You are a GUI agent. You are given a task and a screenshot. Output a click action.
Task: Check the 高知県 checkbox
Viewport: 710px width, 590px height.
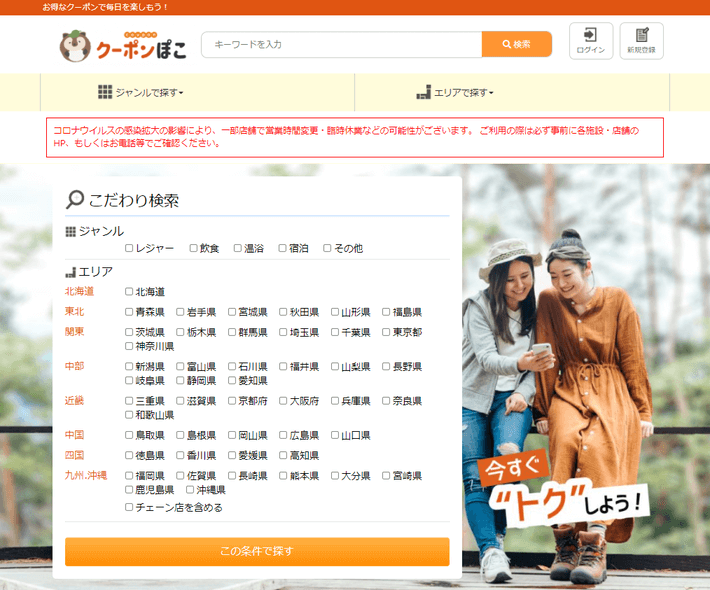(x=283, y=455)
